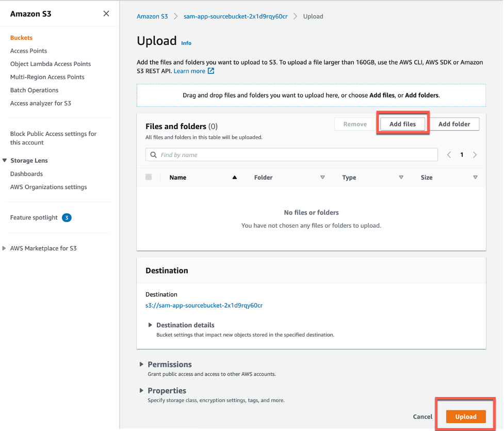The width and height of the screenshot is (504, 431).
Task: Focus the Find by name search field
Action: (x=291, y=155)
